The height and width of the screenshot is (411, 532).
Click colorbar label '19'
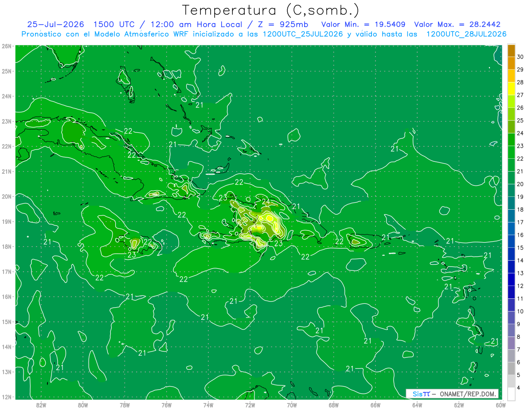point(520,197)
